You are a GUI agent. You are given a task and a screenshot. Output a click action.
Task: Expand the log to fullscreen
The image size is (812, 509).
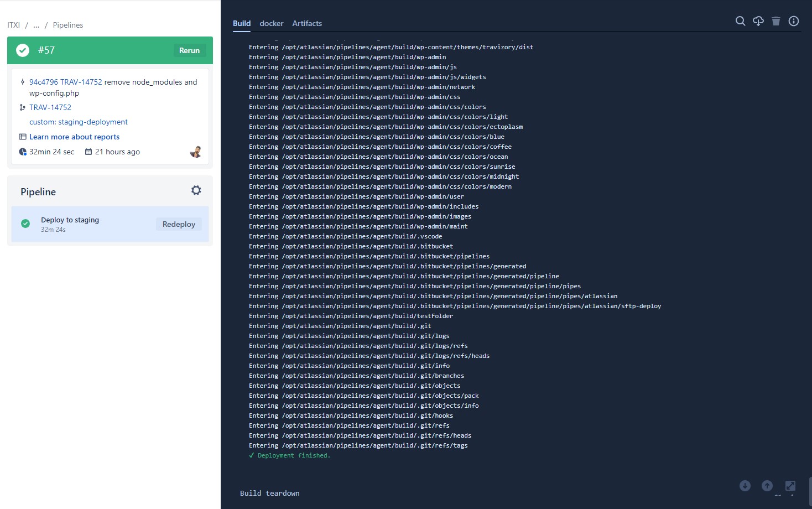point(789,485)
